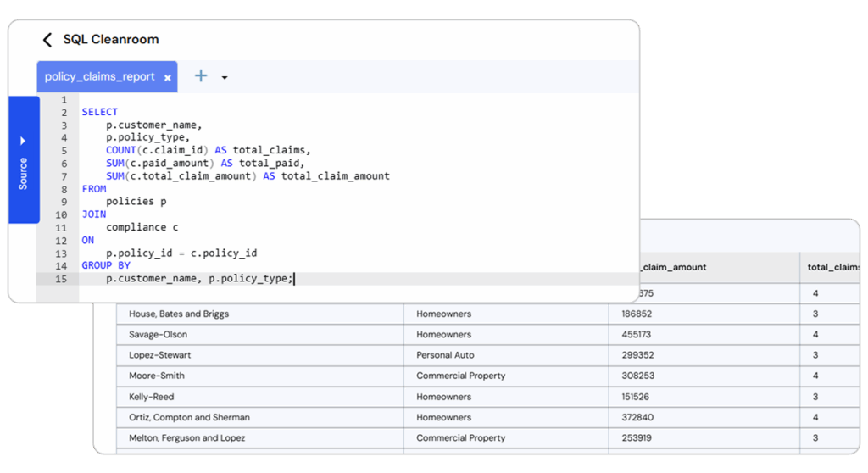Click the Moore-Smith row's Commercial Property cell
Screen dimensions: 868x473
point(460,376)
